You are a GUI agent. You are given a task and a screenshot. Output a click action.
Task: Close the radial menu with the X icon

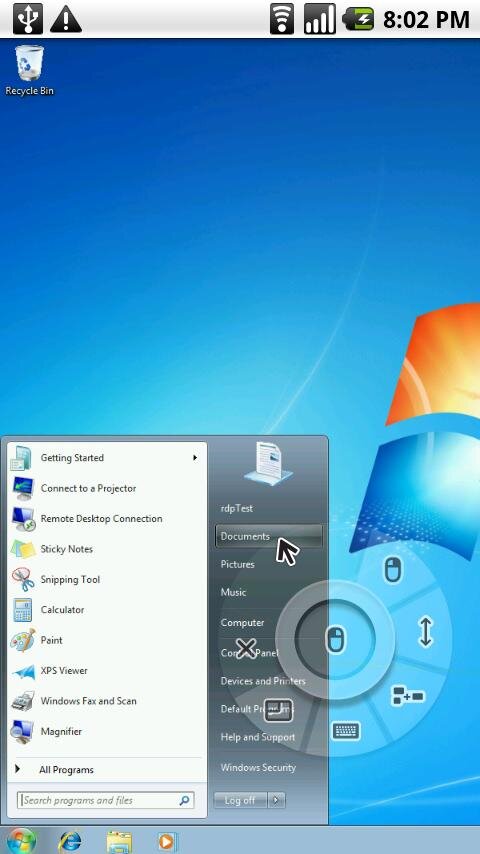(246, 648)
